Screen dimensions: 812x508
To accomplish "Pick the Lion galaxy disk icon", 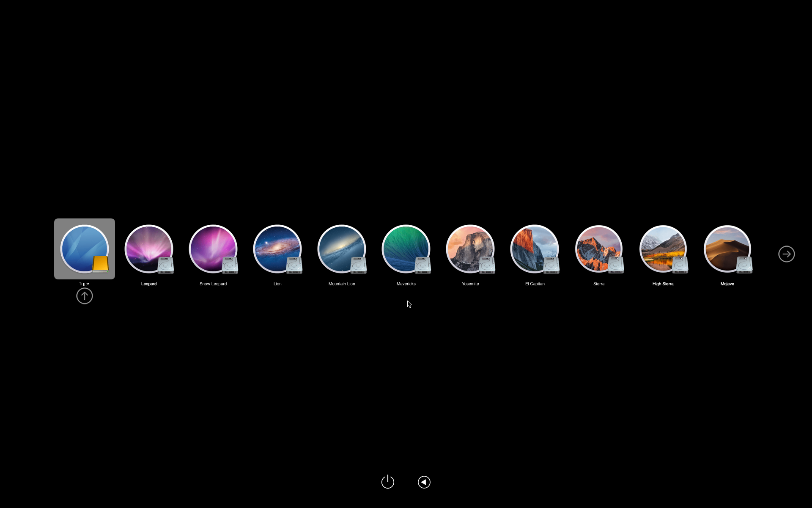I will [x=277, y=249].
